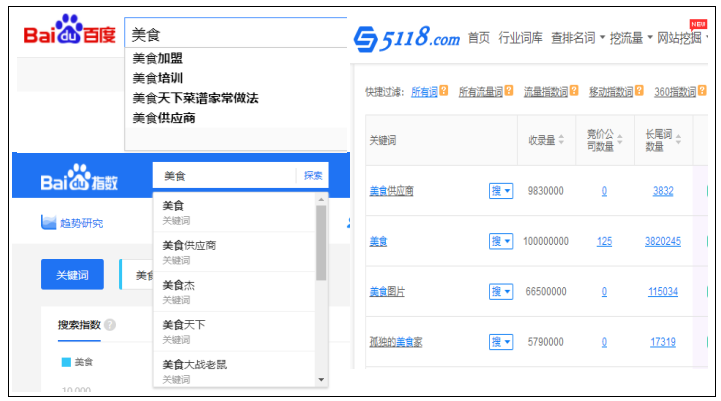
Task: Select suggestion 美食加盟
Action: 158,58
